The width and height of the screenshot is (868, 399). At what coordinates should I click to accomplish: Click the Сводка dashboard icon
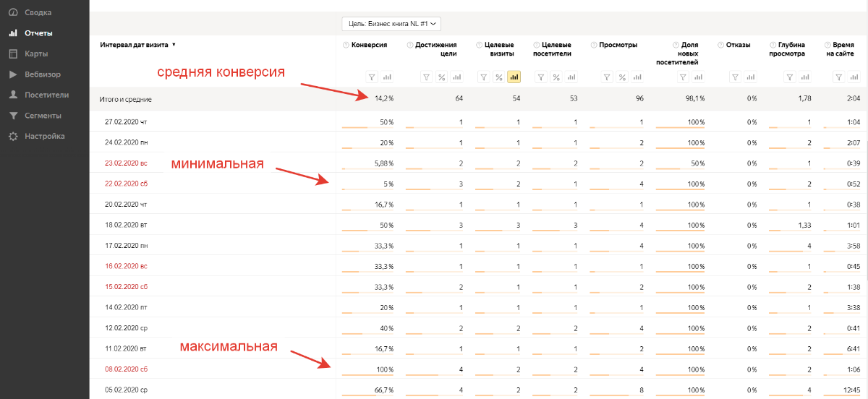tap(13, 12)
